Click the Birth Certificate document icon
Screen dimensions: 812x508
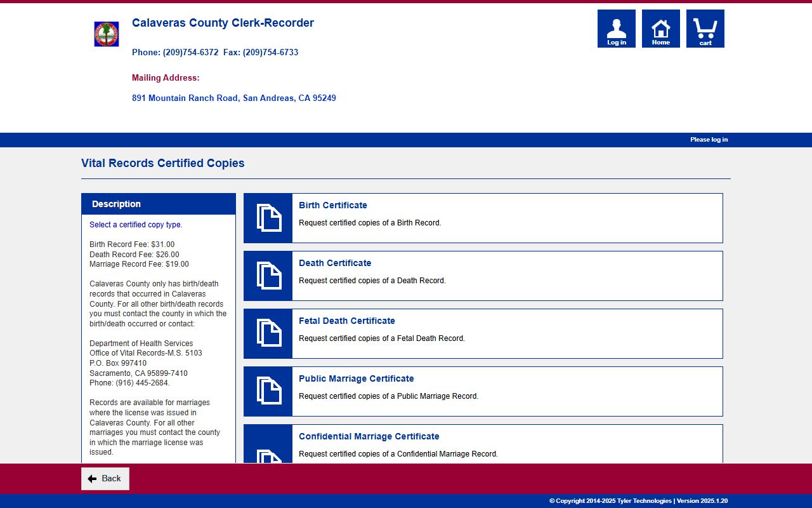pyautogui.click(x=268, y=218)
